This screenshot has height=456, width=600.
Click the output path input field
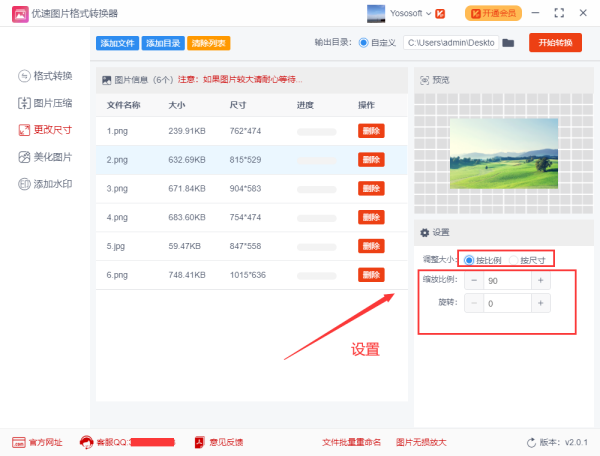pos(450,43)
